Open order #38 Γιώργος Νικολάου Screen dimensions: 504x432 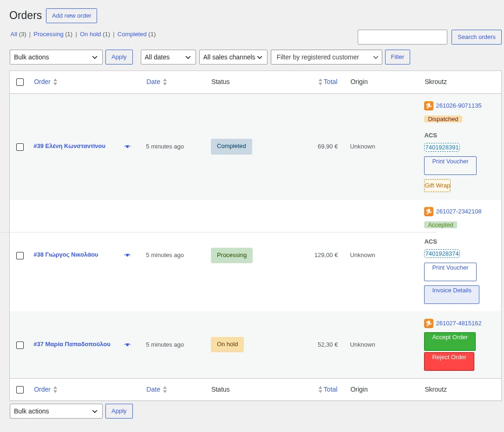pos(66,255)
